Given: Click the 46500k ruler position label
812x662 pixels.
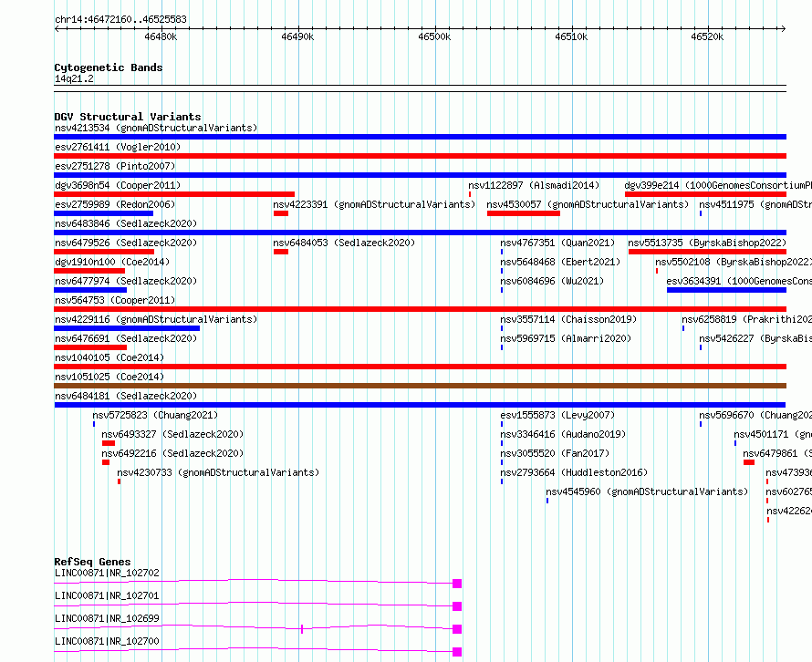Looking at the screenshot, I should (434, 36).
